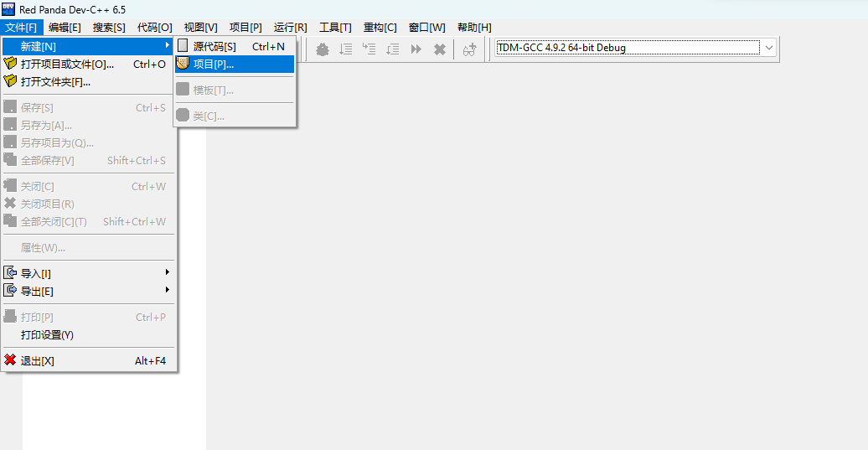Open the 视图[V] menu
Screen dimensions: 868x450
click(201, 27)
